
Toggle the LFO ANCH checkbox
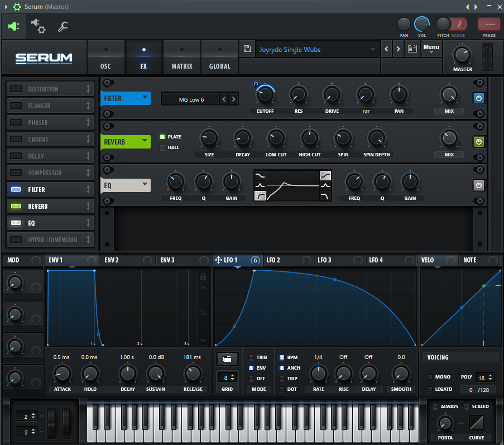click(282, 368)
